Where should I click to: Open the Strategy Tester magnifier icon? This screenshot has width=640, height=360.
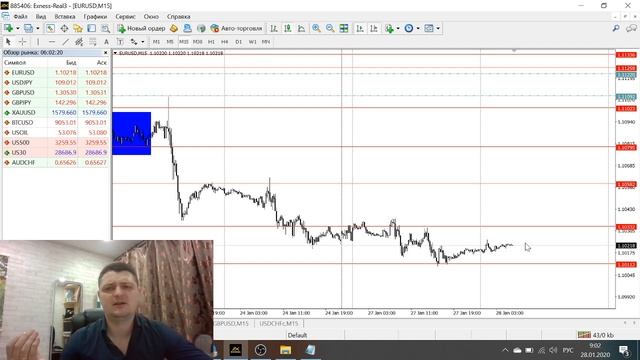(x=105, y=28)
